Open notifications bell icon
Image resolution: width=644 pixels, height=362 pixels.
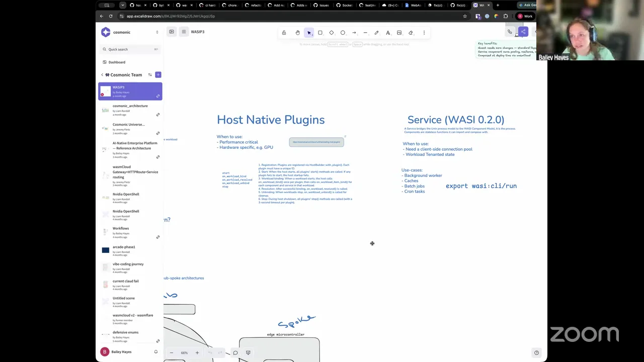[x=156, y=352]
